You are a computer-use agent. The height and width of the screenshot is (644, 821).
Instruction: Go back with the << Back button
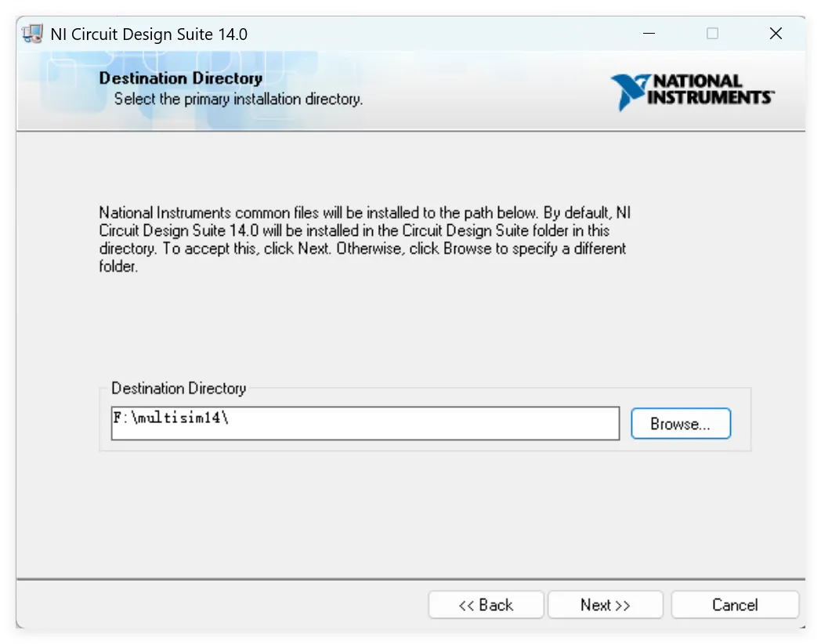pyautogui.click(x=486, y=605)
